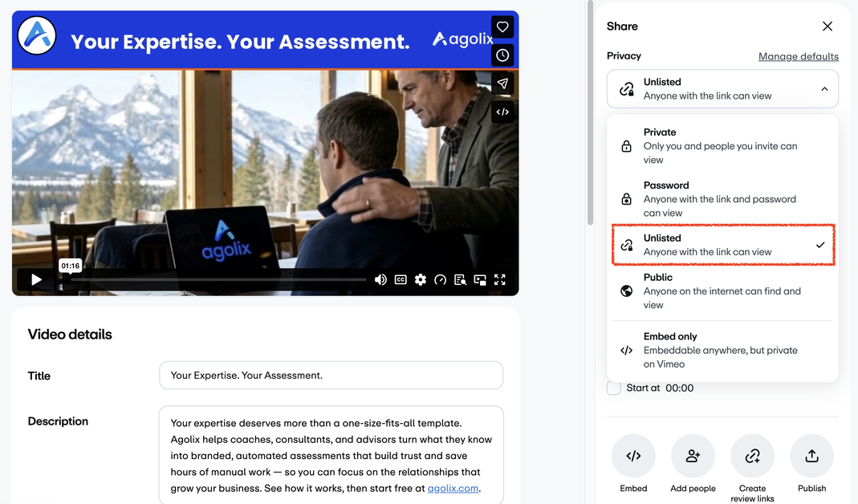Enable picture-in-picture mode
Image resolution: width=858 pixels, height=504 pixels.
tap(480, 279)
